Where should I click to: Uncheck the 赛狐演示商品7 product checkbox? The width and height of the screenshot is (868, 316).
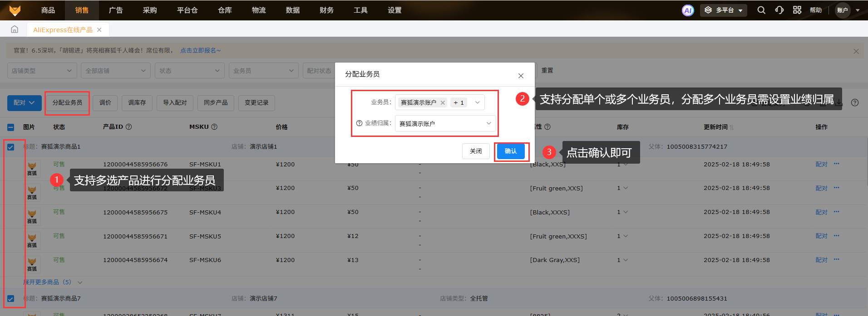[11, 299]
